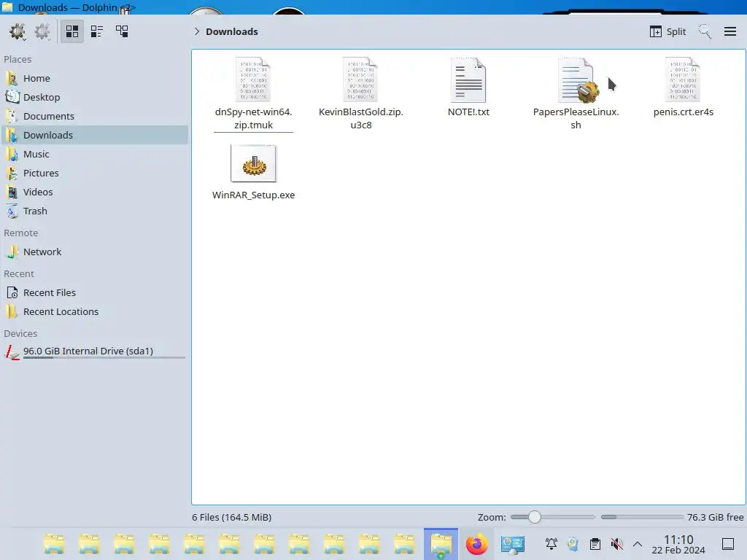The height and width of the screenshot is (560, 747).
Task: Open the hamburger menu
Action: (730, 31)
